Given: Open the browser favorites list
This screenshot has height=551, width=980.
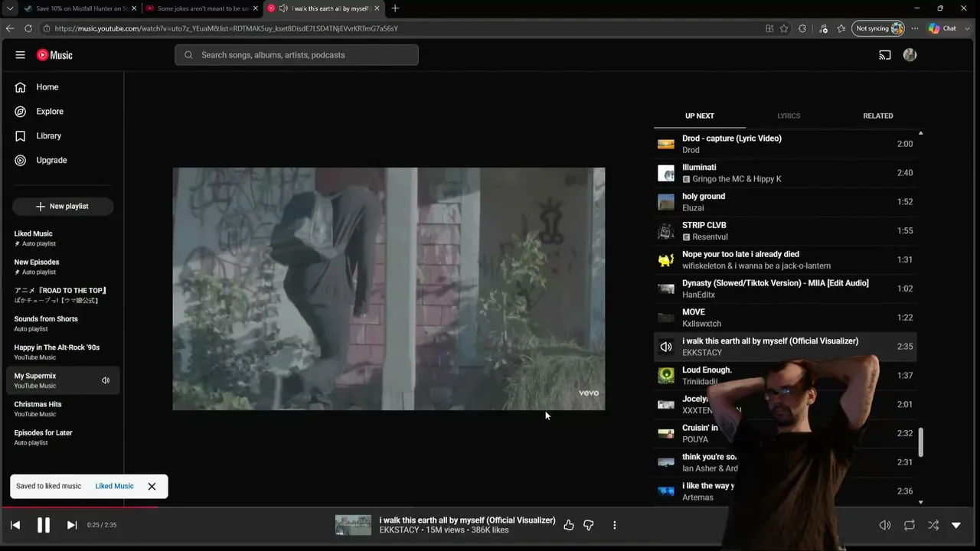Looking at the screenshot, I should point(841,28).
